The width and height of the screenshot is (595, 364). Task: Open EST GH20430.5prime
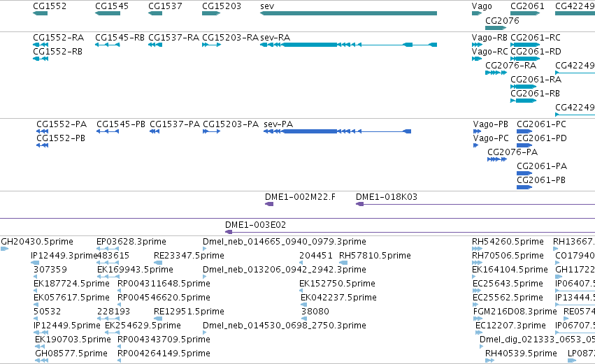tap(37, 242)
